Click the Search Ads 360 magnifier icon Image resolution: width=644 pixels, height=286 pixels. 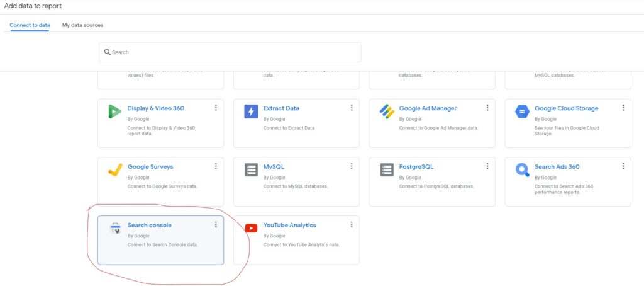(523, 170)
